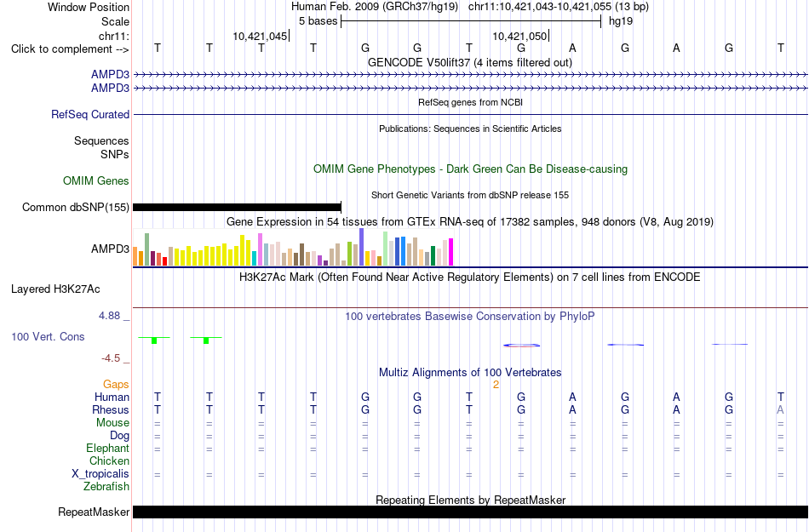Screen dimensions: 809x532
Task: Click the 'OMIM Gene Phenotypes' green title
Action: 470,169
